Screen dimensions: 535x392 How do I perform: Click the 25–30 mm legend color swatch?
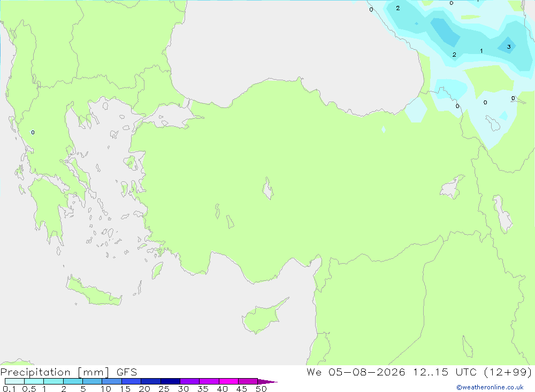tap(170, 381)
